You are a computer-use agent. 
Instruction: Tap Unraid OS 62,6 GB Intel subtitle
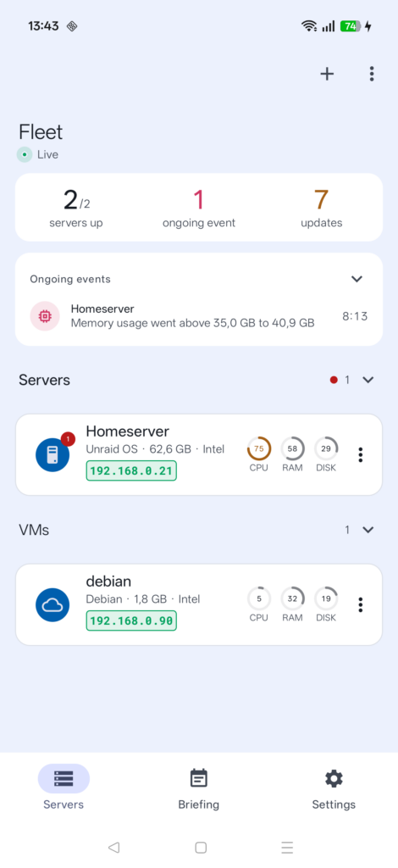155,449
